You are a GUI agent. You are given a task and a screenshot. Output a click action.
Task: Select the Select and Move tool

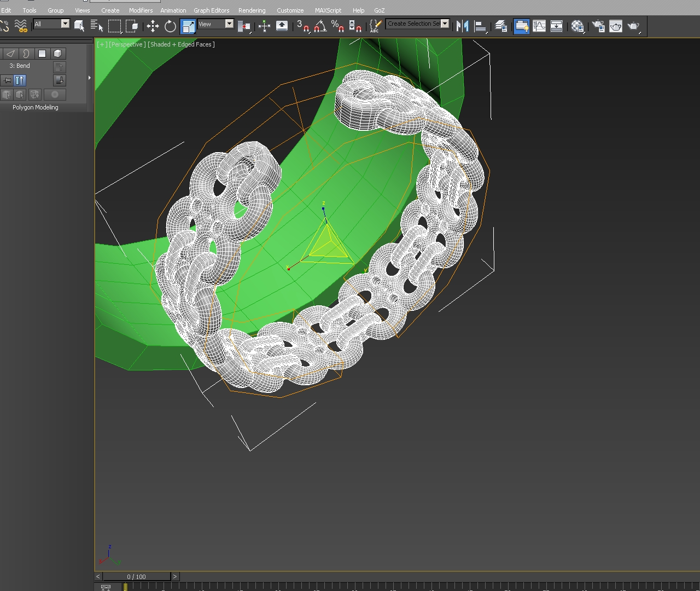pyautogui.click(x=153, y=26)
